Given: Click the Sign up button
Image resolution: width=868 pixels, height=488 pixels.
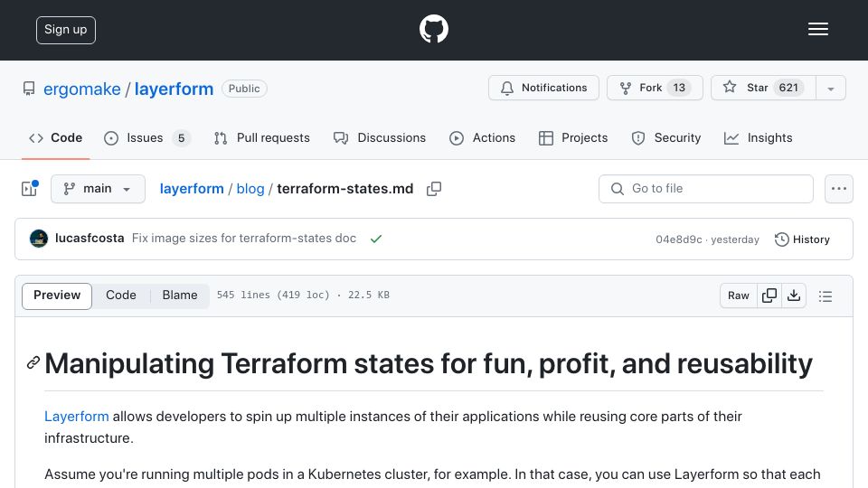Looking at the screenshot, I should (66, 30).
